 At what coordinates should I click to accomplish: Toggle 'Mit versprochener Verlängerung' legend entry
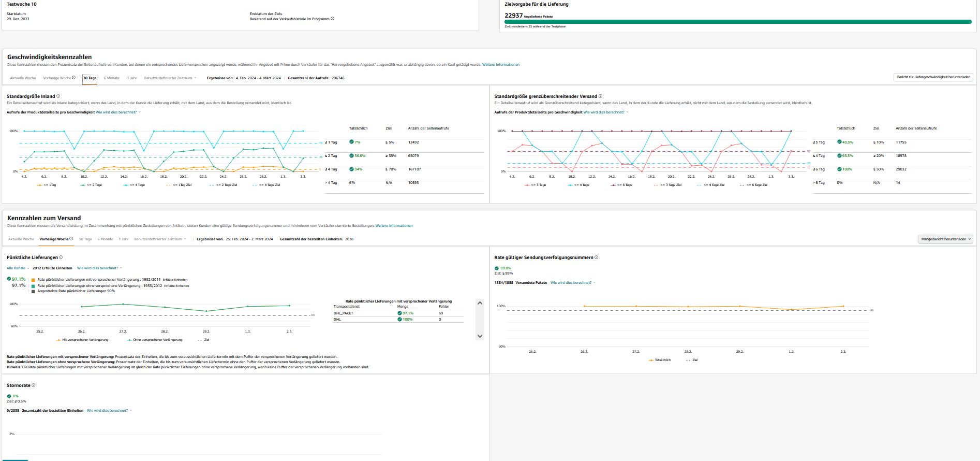click(x=82, y=340)
